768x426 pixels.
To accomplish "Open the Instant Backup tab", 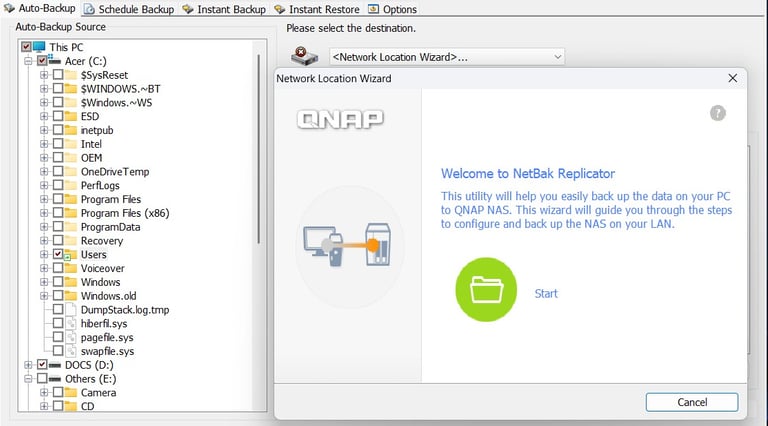I will point(224,9).
